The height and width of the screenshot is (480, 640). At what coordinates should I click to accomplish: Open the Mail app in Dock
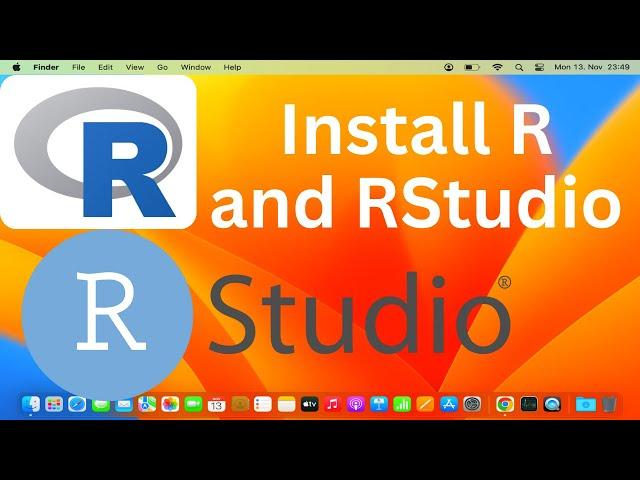coord(124,404)
